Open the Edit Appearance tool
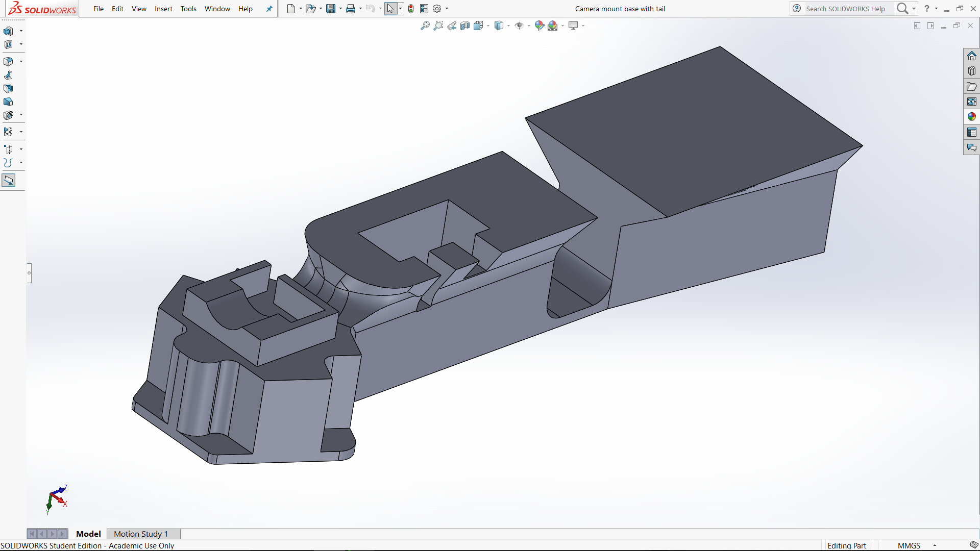Viewport: 980px width, 551px height. coord(540,25)
